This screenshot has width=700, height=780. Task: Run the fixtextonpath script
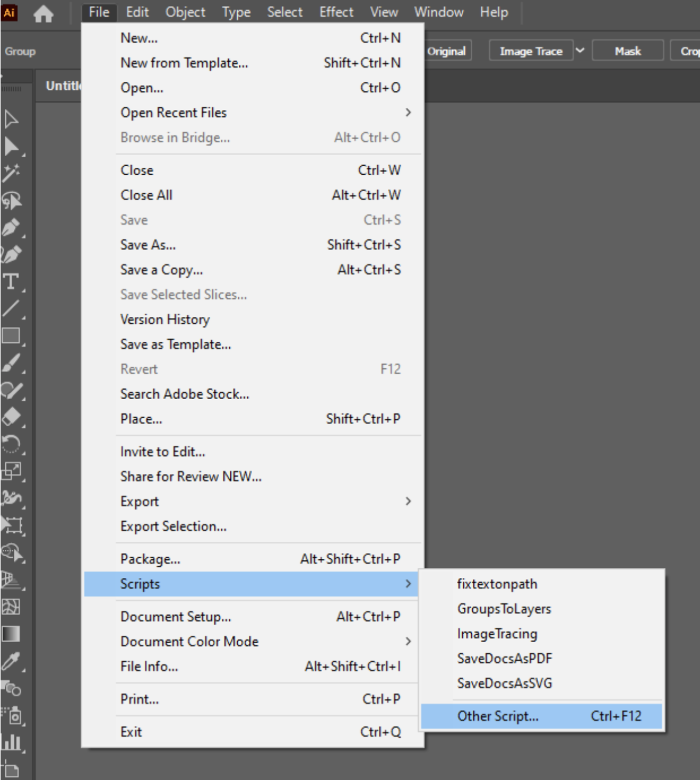coord(542,584)
